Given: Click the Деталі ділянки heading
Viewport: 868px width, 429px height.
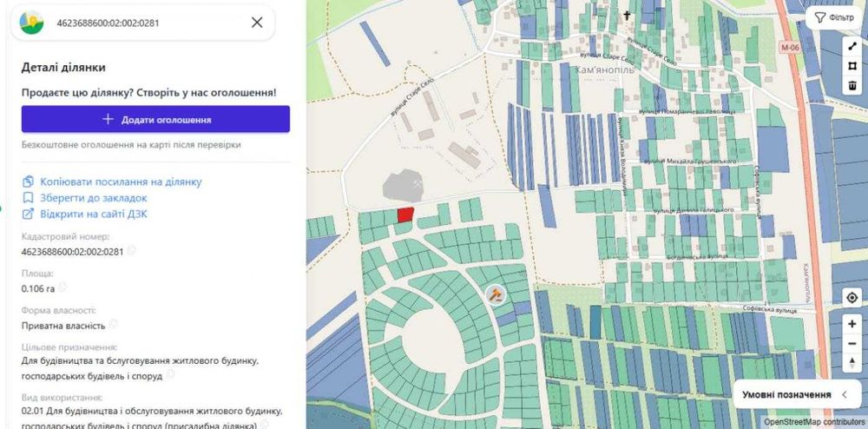Looking at the screenshot, I should pyautogui.click(x=63, y=68).
